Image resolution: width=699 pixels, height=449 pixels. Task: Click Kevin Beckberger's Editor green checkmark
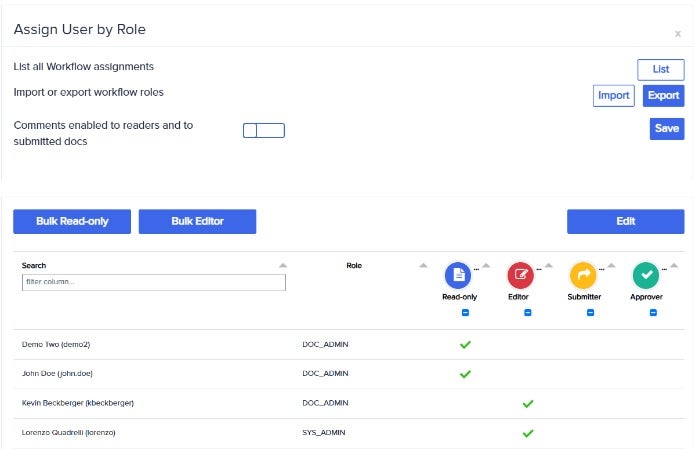[x=528, y=404]
